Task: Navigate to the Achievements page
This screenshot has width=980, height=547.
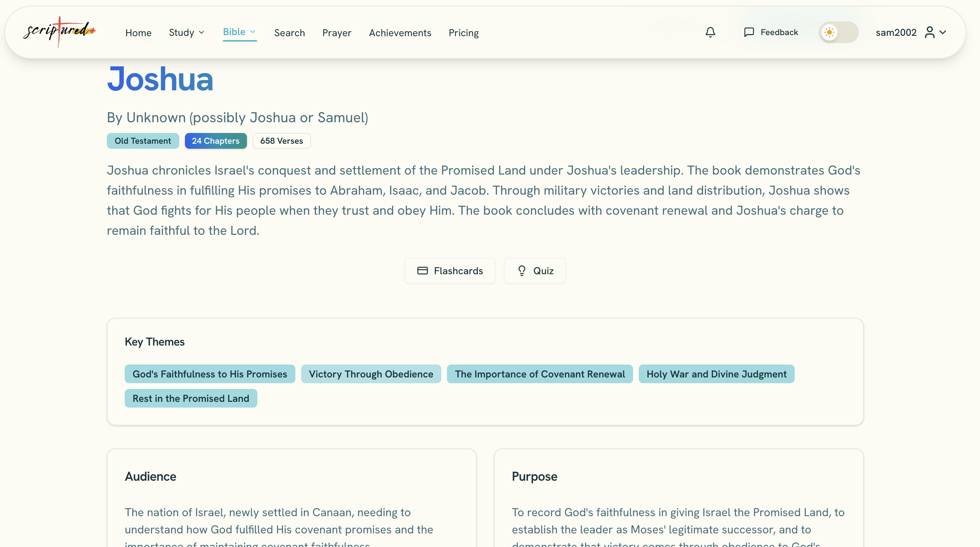Action: [x=400, y=33]
